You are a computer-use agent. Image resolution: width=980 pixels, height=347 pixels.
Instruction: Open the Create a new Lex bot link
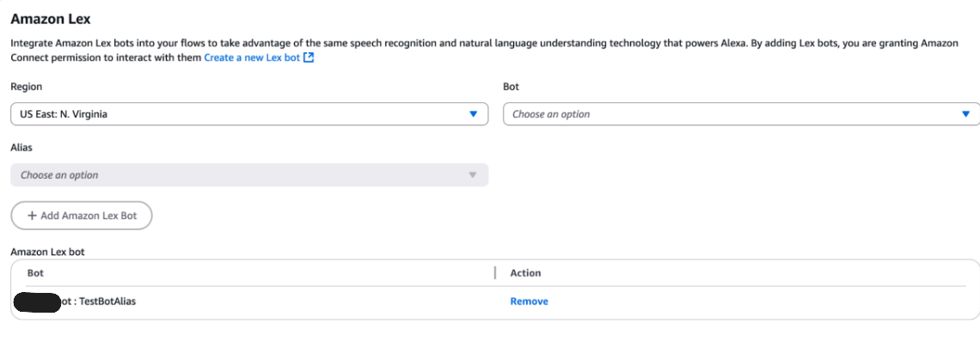[x=252, y=58]
